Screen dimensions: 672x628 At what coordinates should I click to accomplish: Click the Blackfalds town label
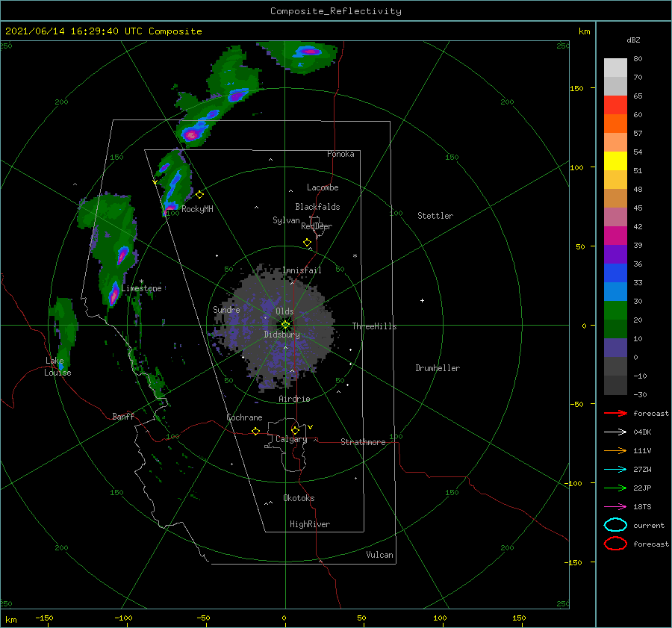(317, 207)
